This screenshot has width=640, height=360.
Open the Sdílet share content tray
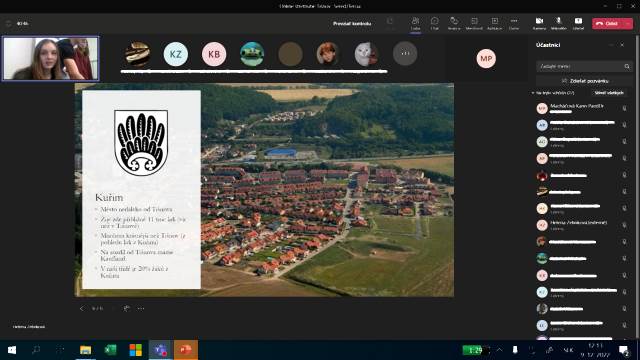point(578,23)
